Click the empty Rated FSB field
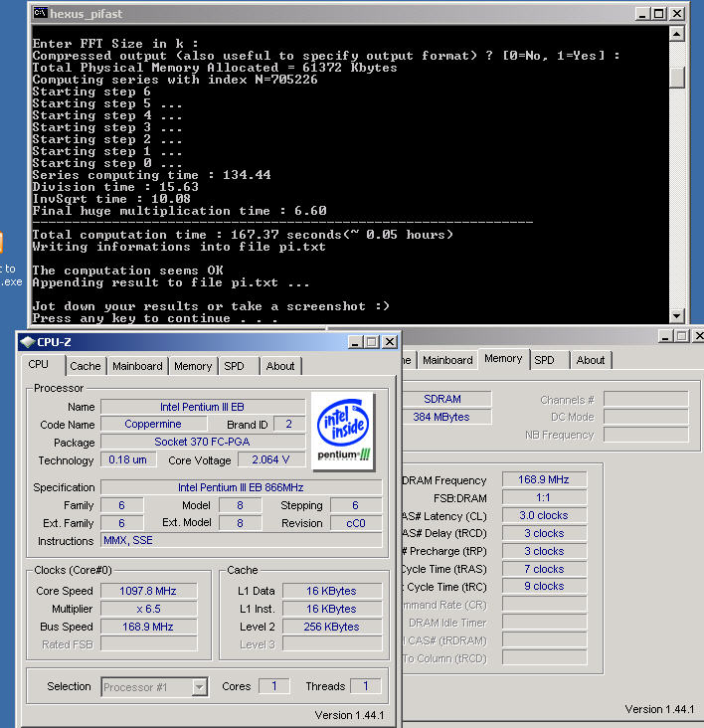Screen dimensions: 704x728 148,644
